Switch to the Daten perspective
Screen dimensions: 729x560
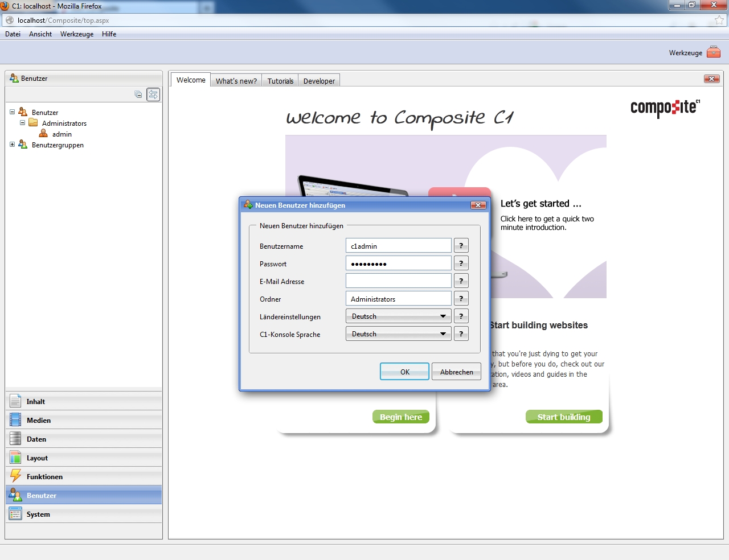(x=36, y=439)
